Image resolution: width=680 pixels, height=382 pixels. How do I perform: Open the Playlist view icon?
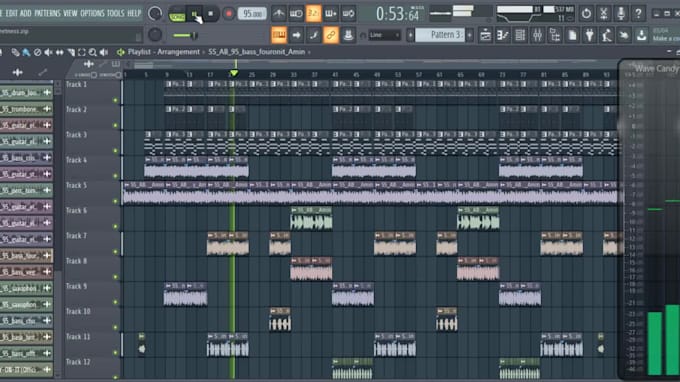point(485,35)
